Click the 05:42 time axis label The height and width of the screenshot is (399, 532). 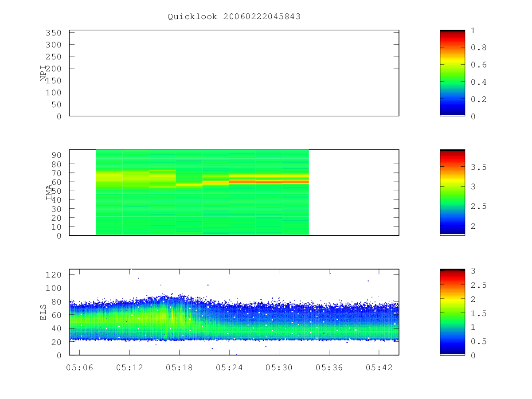379,367
